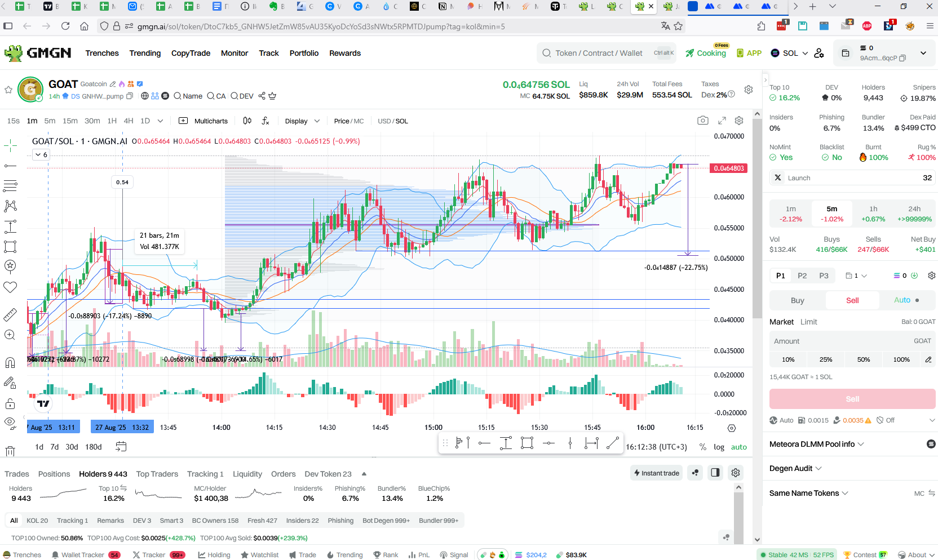Expand the Degen Audit section
Screen dimensions: 938x560
[795, 468]
